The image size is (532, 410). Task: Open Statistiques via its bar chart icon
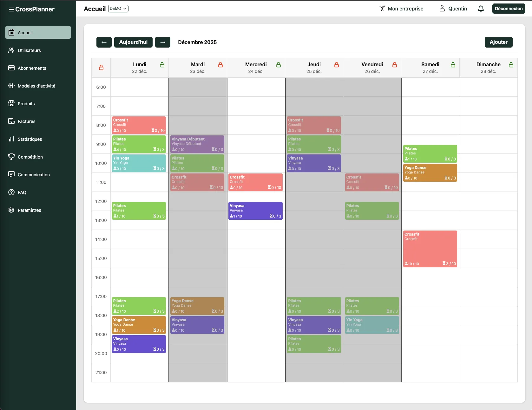pos(11,139)
